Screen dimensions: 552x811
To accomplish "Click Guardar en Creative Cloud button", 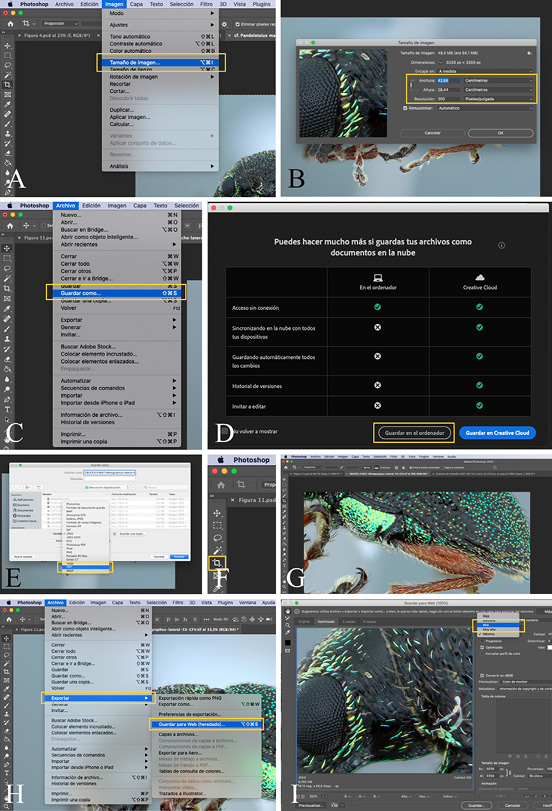I will pyautogui.click(x=497, y=433).
